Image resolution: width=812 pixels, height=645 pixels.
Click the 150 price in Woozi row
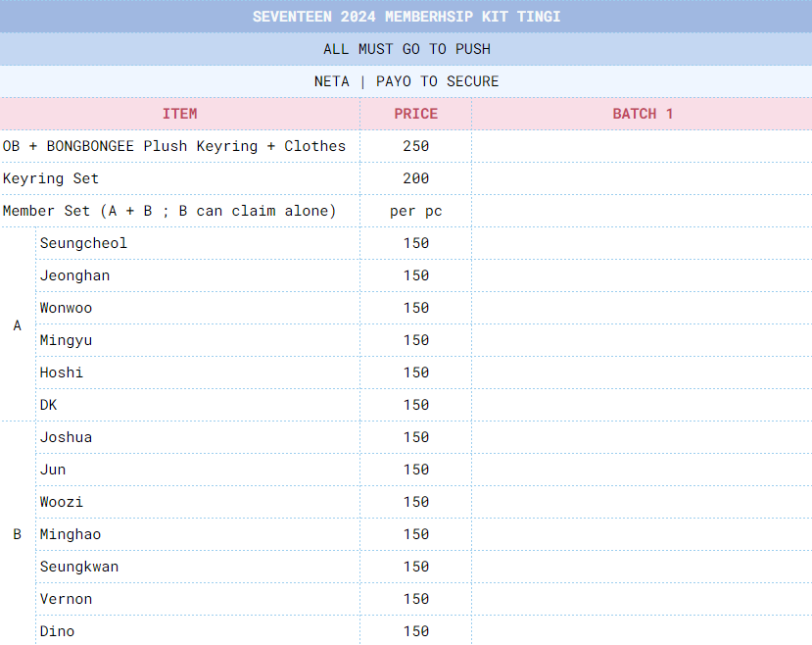click(x=416, y=502)
